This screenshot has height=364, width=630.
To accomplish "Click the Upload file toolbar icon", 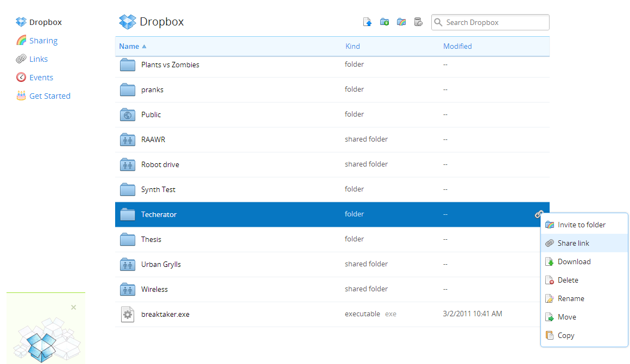I will coord(367,22).
